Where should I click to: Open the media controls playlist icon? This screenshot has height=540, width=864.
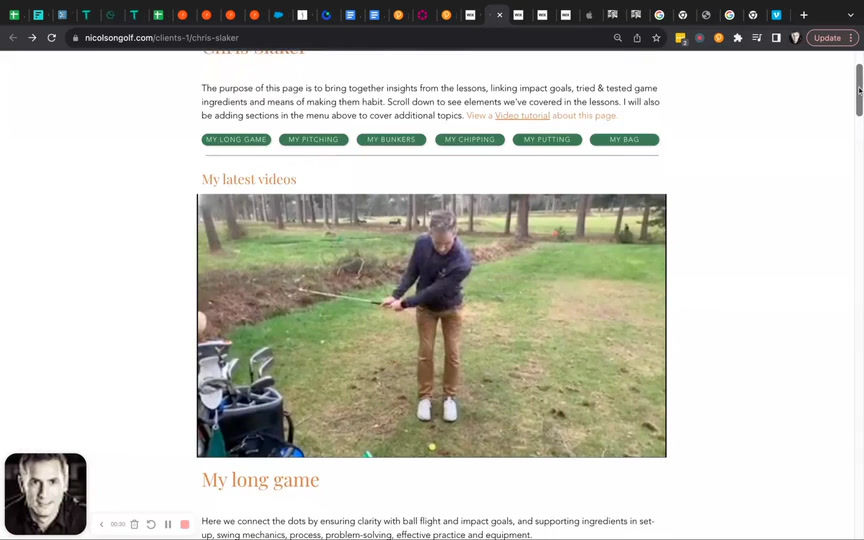(x=757, y=38)
